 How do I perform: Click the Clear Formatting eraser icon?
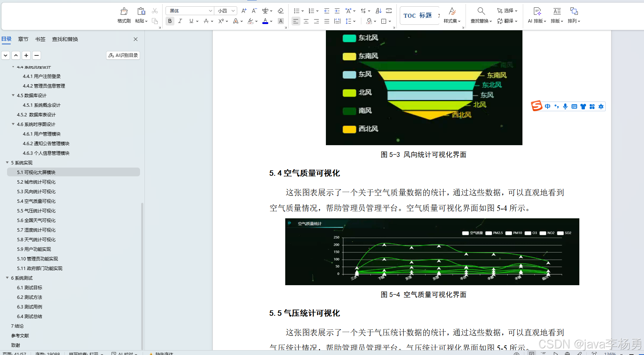pyautogui.click(x=281, y=11)
